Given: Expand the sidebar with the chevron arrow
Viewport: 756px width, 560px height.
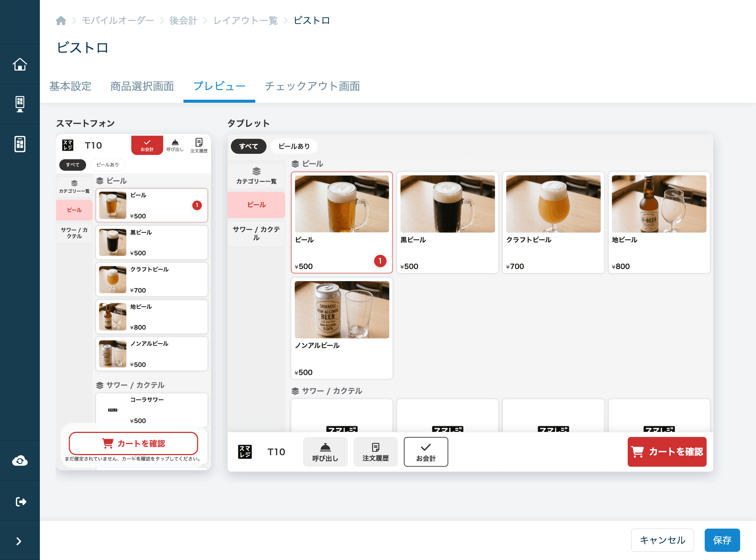Looking at the screenshot, I should pyautogui.click(x=19, y=541).
